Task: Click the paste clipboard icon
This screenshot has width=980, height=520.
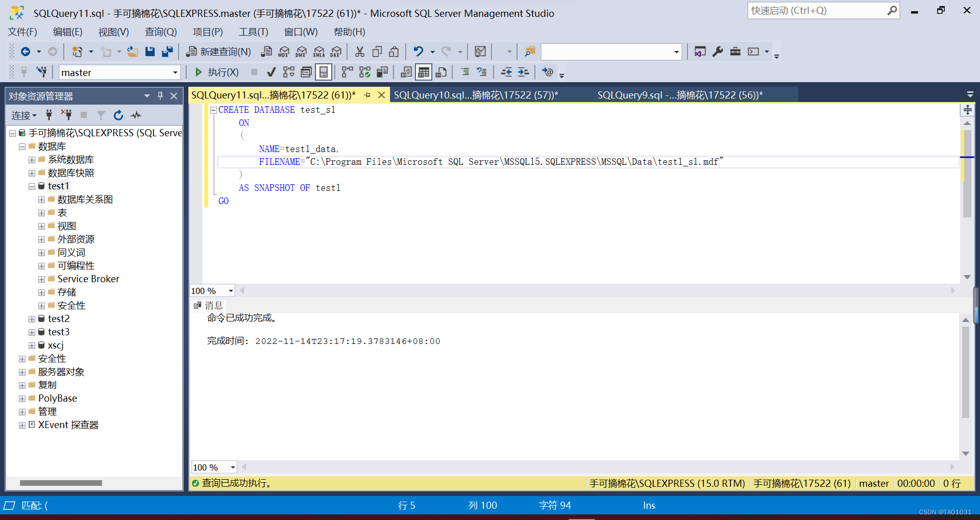Action: click(x=394, y=52)
